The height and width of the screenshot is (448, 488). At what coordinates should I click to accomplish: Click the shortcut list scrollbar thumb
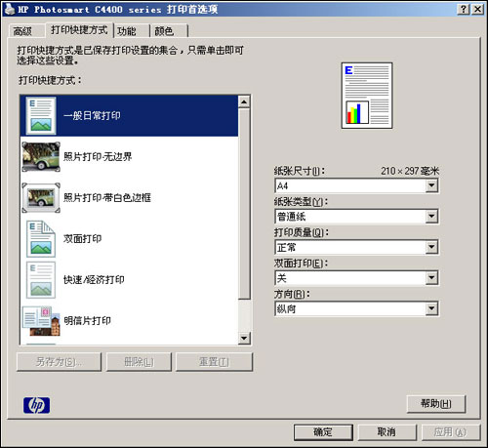point(244,204)
